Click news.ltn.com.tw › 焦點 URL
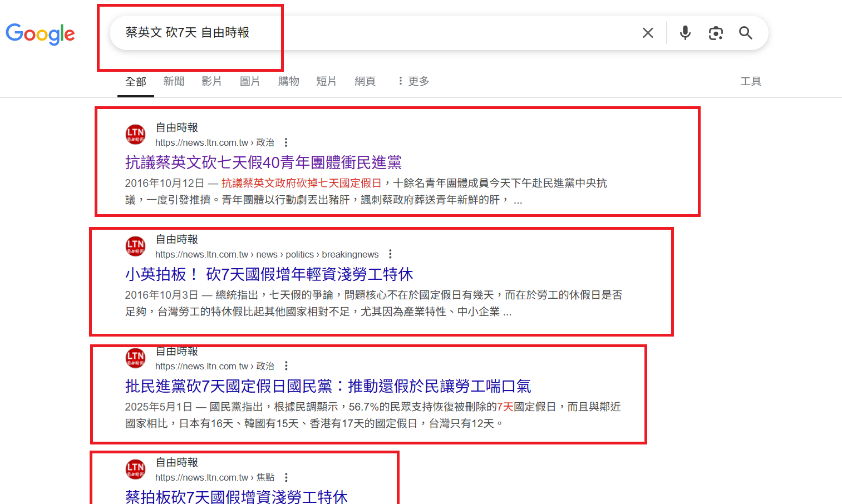 coord(215,477)
